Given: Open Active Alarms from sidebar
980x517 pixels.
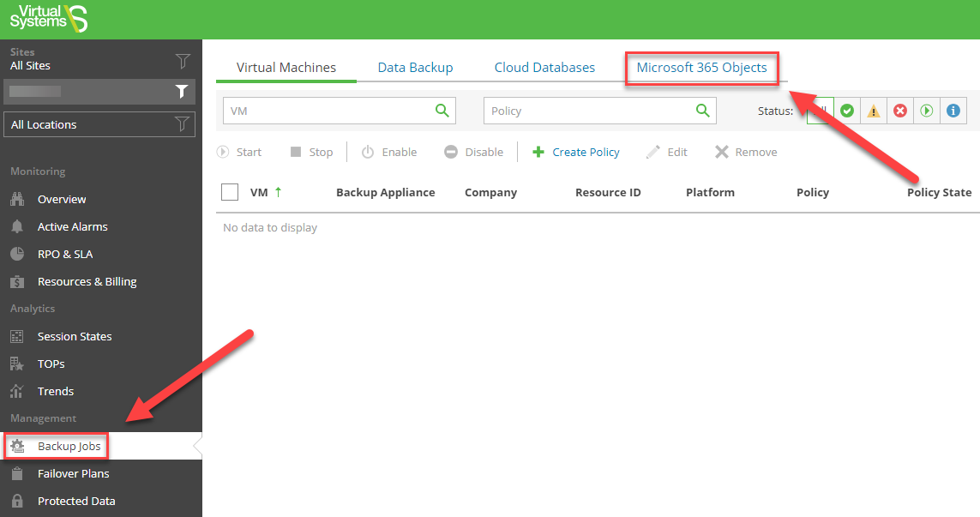Looking at the screenshot, I should tap(73, 227).
